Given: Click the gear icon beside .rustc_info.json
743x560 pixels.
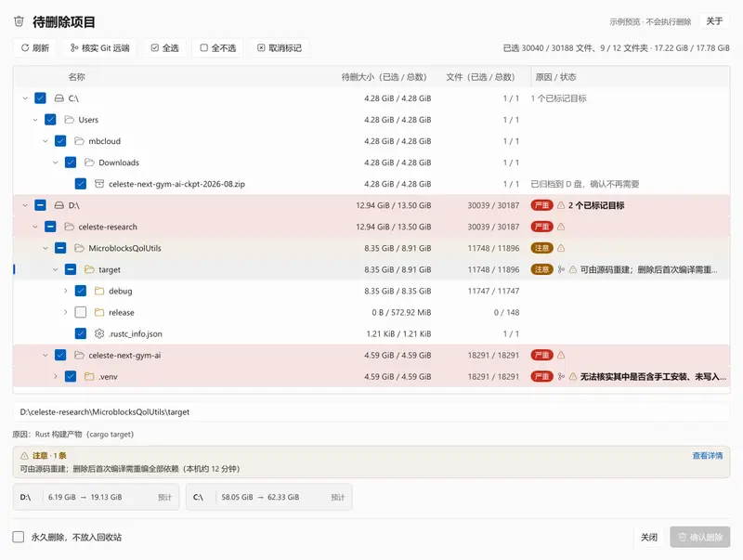Looking at the screenshot, I should 99,334.
